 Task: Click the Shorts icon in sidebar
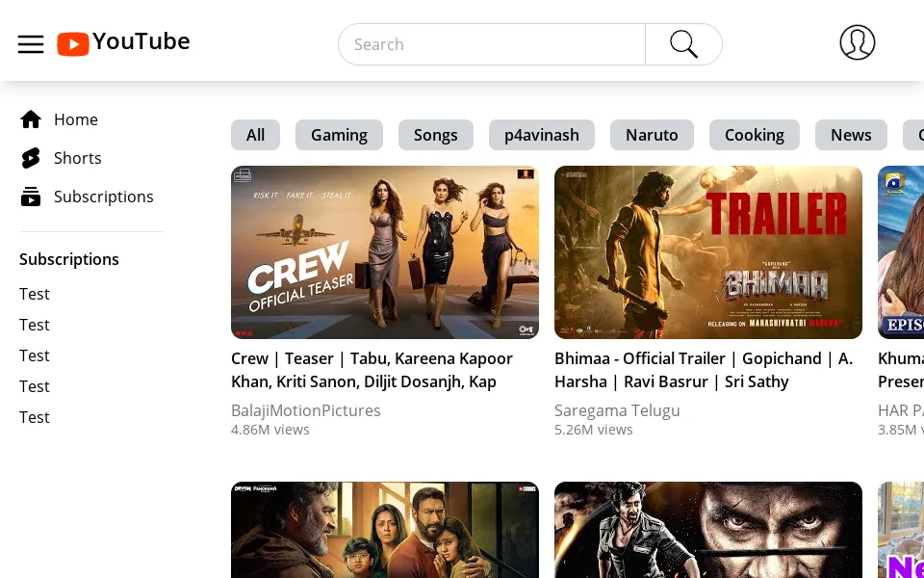(31, 158)
